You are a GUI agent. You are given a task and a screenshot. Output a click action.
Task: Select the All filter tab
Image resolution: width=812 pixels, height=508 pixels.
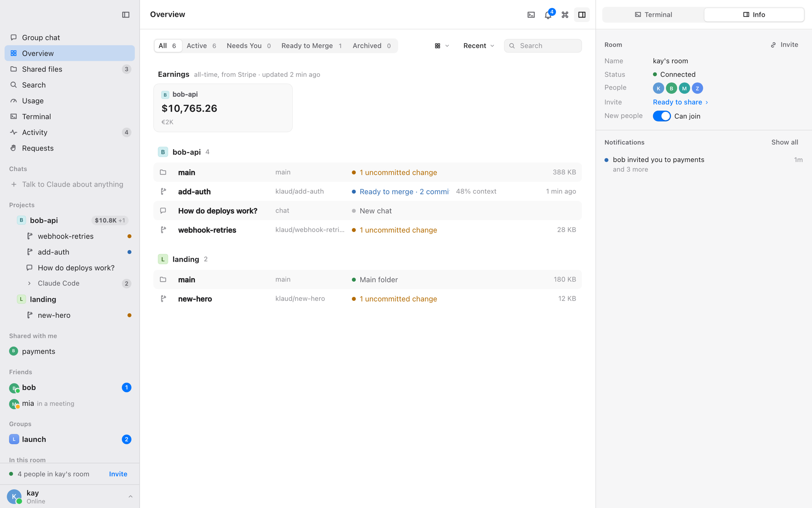click(168, 46)
